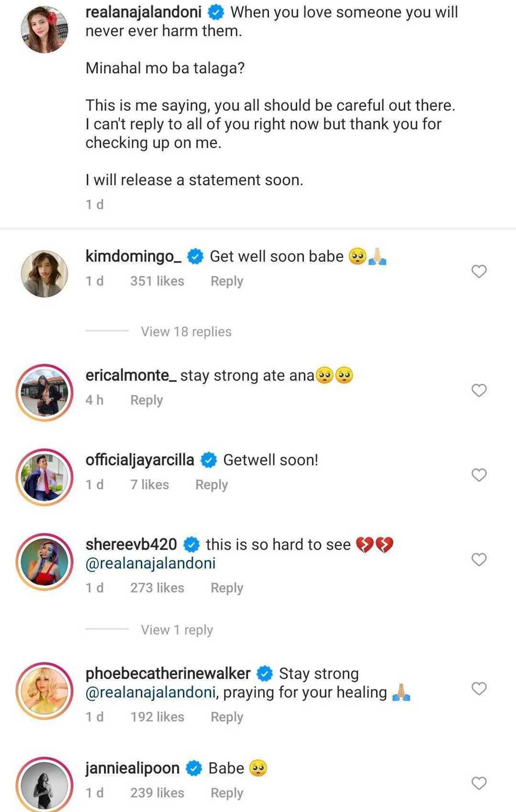The height and width of the screenshot is (812, 516).
Task: Expand View 1 reply under shereevb420
Action: [x=176, y=630]
